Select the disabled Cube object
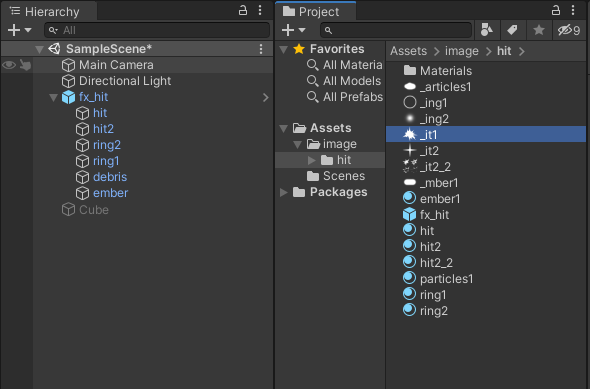The width and height of the screenshot is (590, 389). click(94, 210)
